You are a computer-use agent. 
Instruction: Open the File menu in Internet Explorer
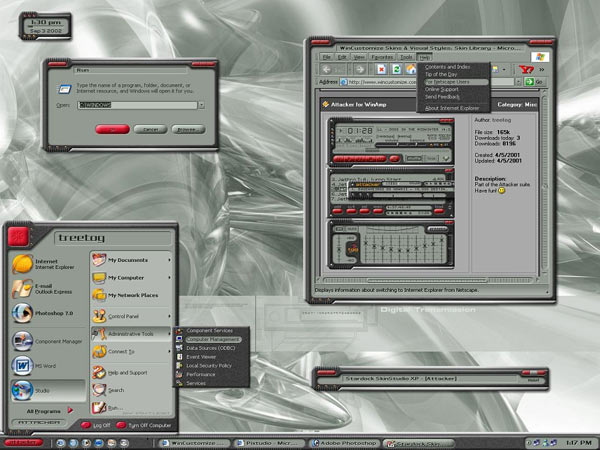click(326, 57)
